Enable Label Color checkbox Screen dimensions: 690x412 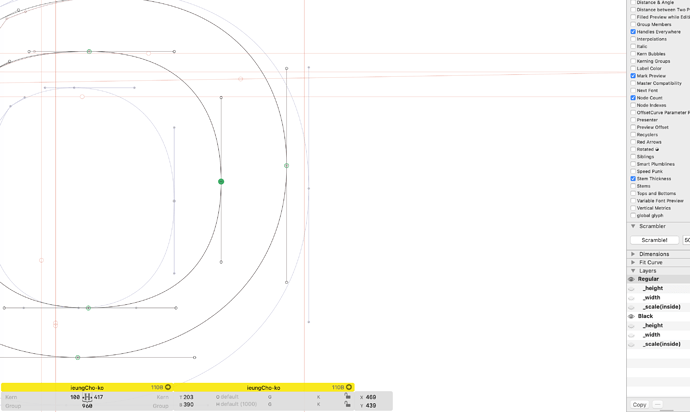click(633, 68)
